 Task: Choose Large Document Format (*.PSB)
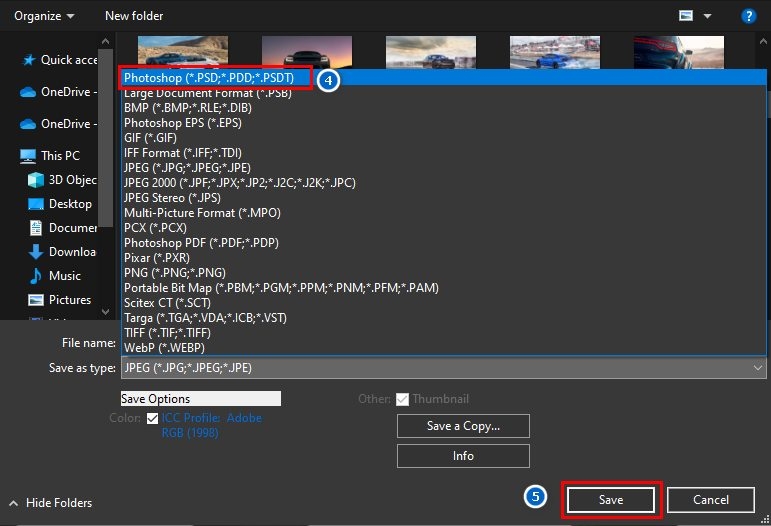point(443,93)
